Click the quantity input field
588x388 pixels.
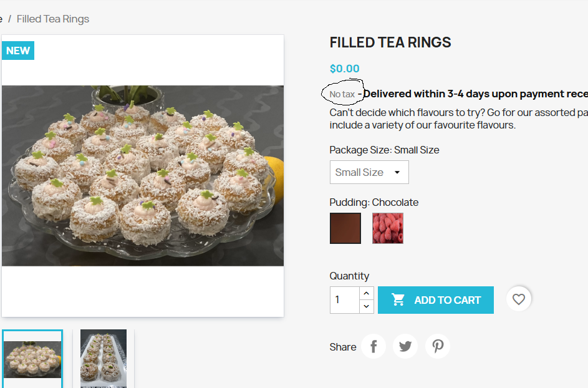point(344,300)
